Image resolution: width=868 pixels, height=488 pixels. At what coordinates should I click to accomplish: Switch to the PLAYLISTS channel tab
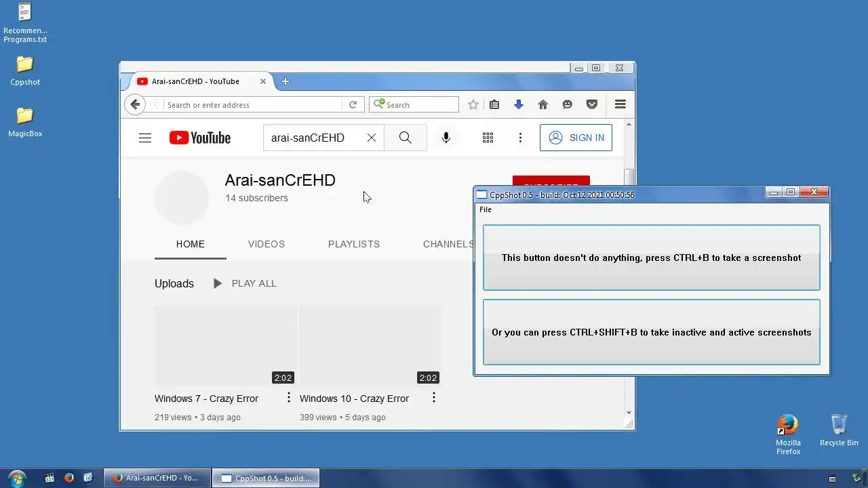354,244
